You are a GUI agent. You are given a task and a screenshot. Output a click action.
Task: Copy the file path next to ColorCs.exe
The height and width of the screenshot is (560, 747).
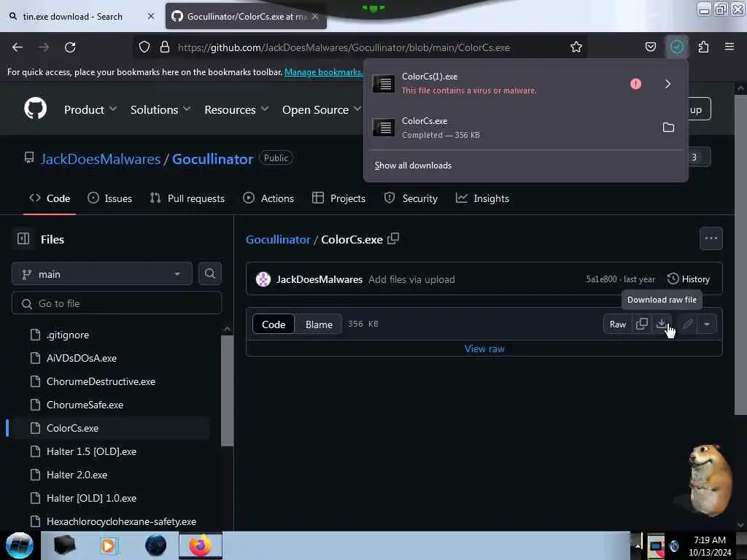[393, 238]
